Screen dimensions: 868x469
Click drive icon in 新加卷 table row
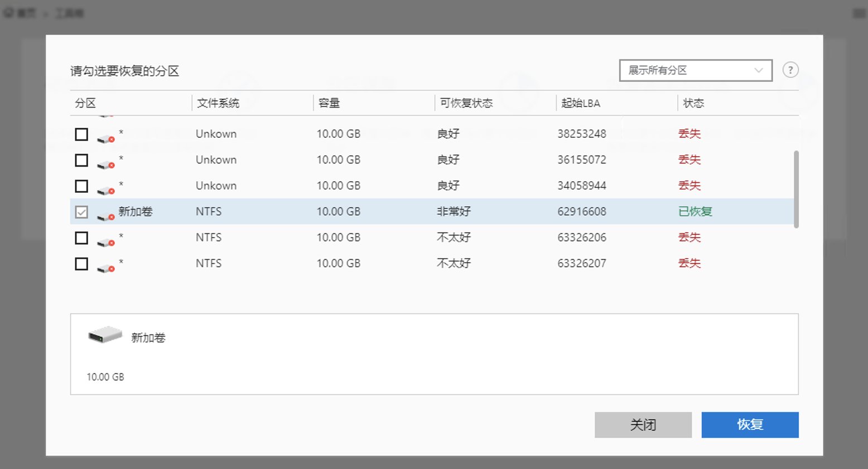105,215
